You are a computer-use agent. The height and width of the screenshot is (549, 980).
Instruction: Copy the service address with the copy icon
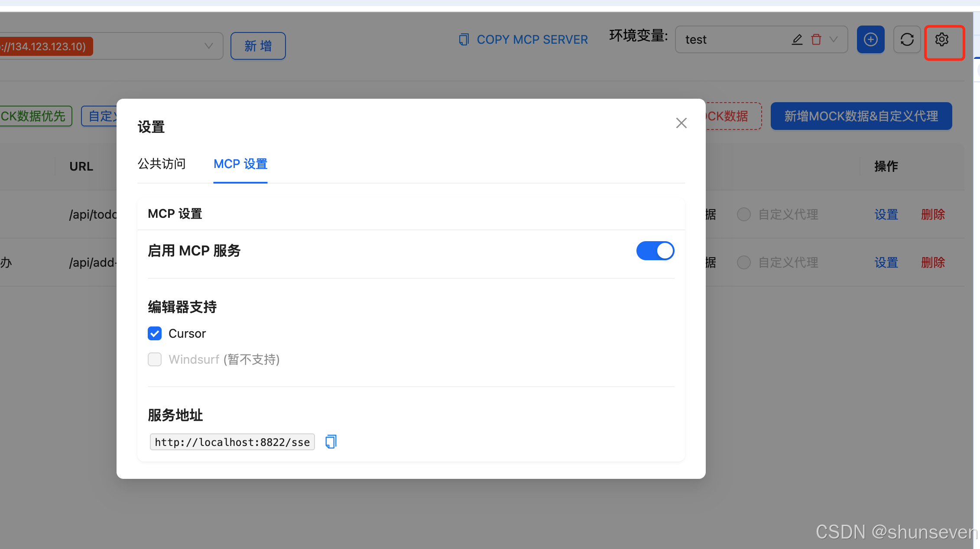(x=331, y=442)
